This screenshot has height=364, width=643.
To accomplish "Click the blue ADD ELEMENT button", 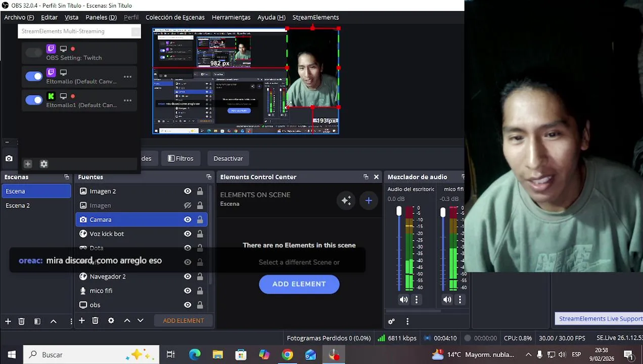I will [x=299, y=284].
